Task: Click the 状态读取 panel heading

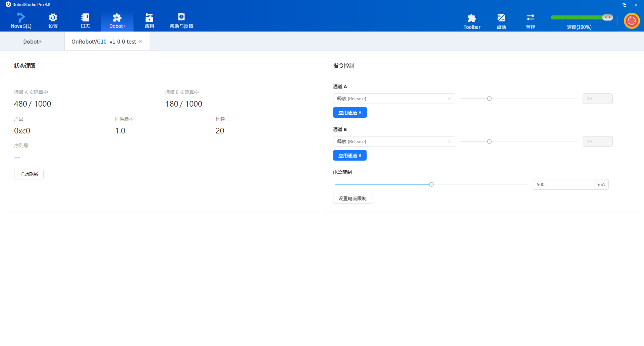Action: (x=25, y=66)
